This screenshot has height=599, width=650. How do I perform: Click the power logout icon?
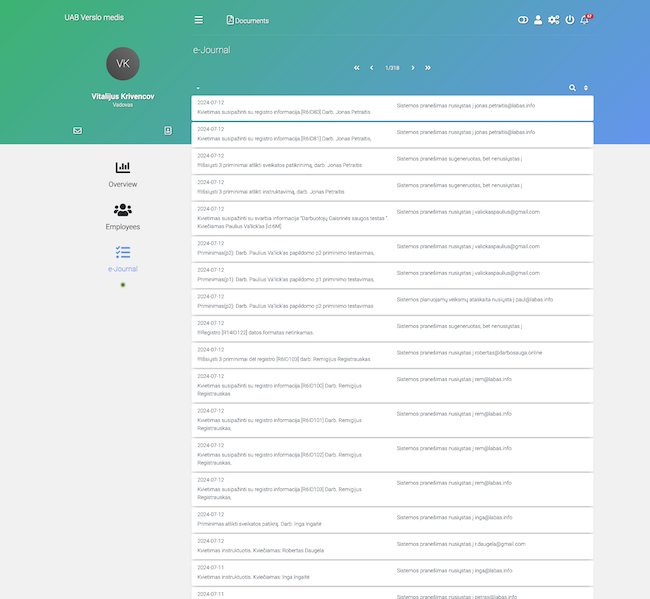[570, 20]
